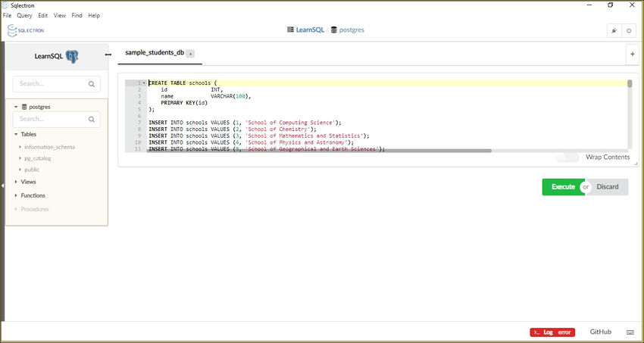Click the Sqlectron app icon in title bar
This screenshot has height=343, width=644.
click(5, 5)
